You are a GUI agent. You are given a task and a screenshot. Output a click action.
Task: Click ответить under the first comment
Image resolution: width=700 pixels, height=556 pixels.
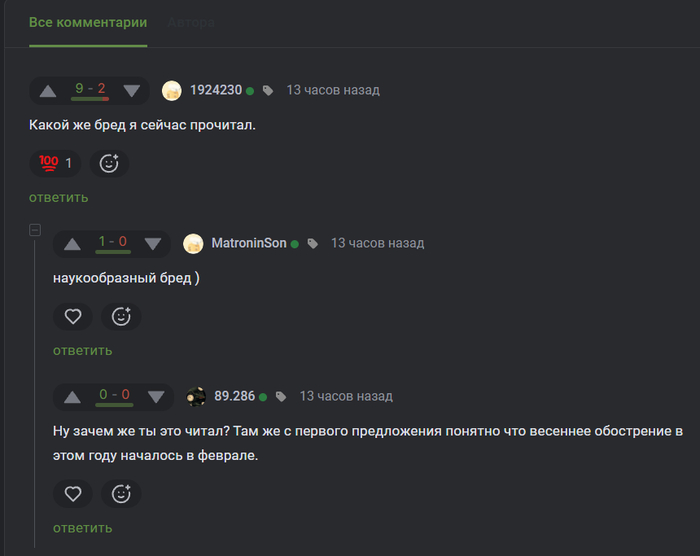[58, 197]
